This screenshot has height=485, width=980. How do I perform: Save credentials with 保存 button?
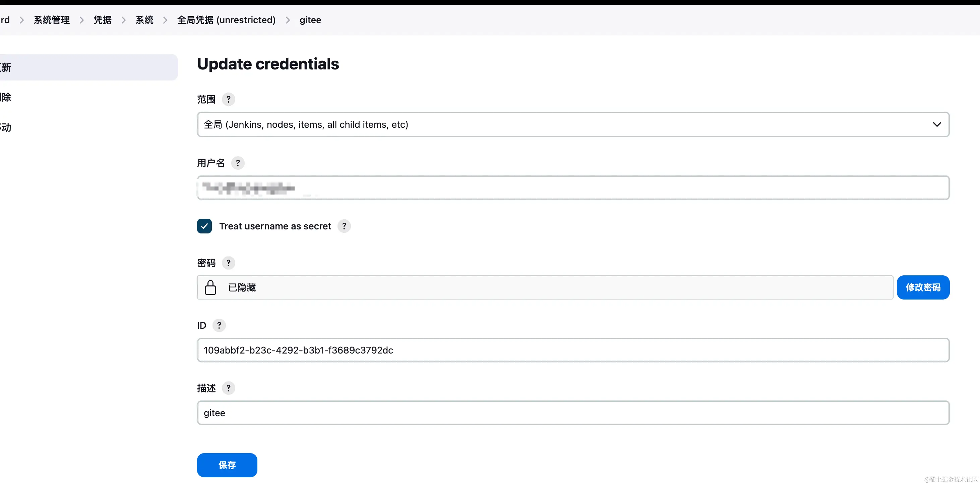coord(227,465)
